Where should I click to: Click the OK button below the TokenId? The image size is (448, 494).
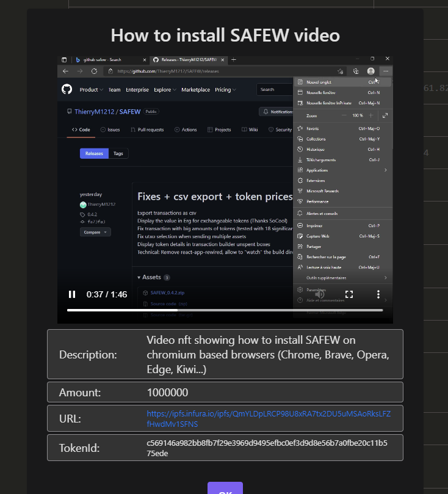[x=225, y=489]
